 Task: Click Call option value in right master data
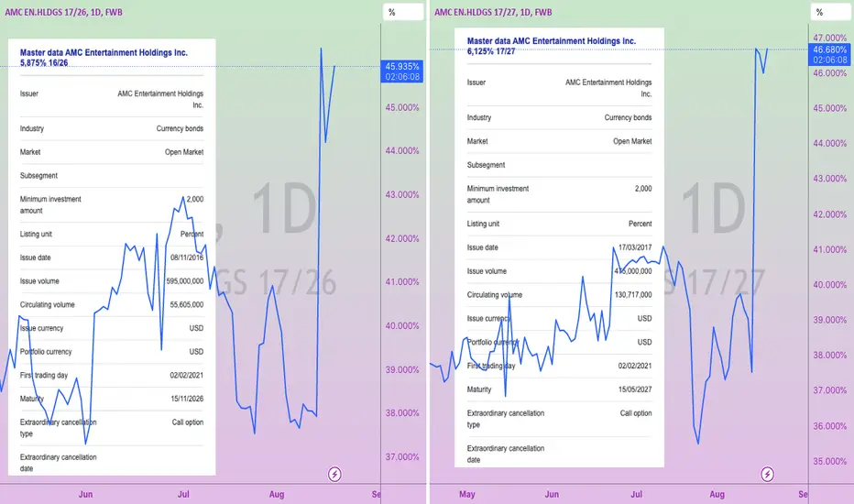(x=636, y=413)
